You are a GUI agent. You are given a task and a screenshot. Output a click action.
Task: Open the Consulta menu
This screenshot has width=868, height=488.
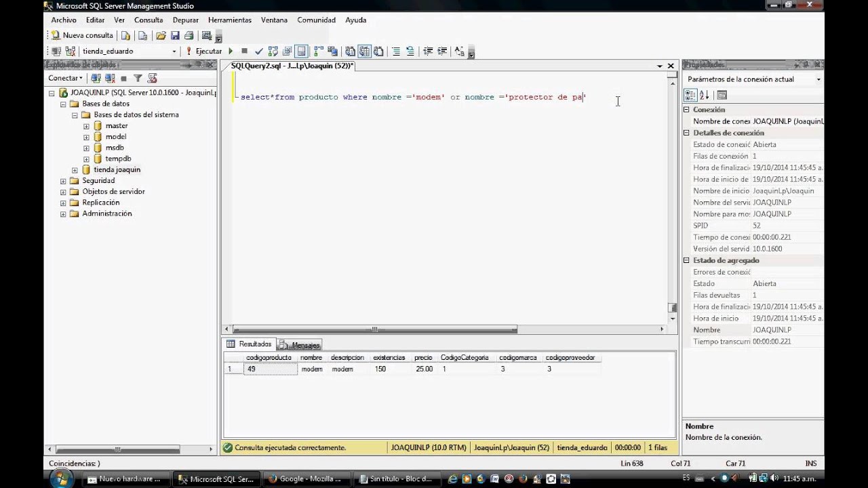[x=149, y=20]
